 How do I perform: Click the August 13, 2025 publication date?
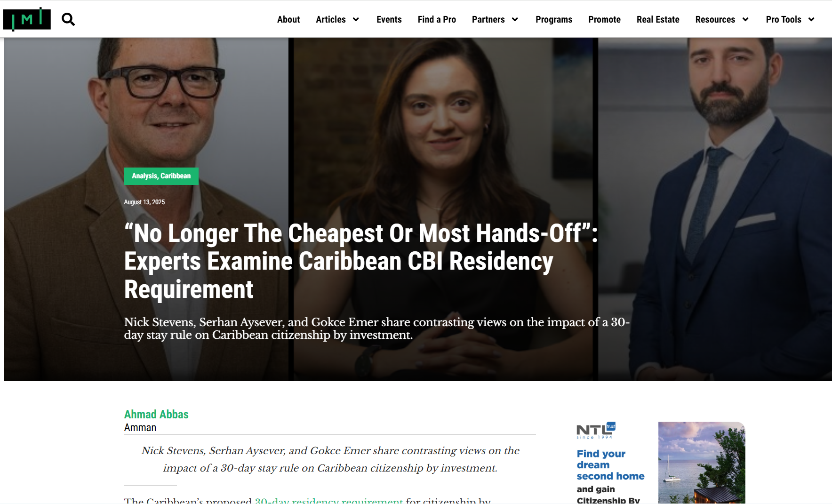coord(144,202)
